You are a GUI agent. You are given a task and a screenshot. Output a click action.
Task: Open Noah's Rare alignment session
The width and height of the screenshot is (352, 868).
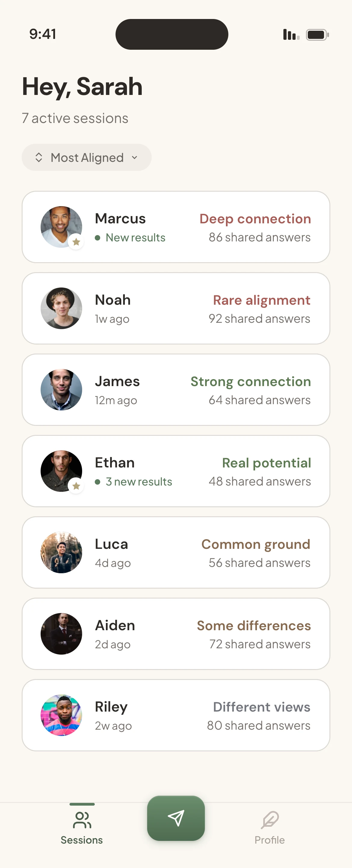tap(176, 308)
